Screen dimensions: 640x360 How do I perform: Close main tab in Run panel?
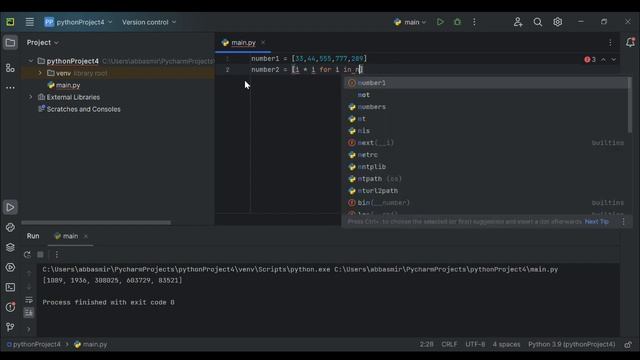86,236
